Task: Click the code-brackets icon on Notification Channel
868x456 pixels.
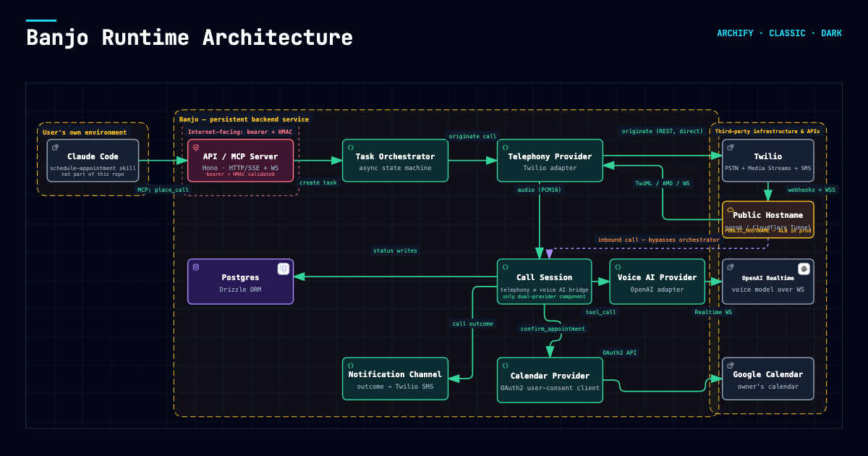Action: click(351, 366)
